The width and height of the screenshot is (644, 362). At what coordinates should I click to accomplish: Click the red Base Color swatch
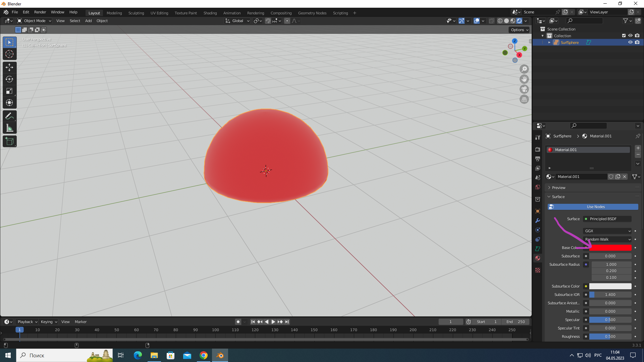click(x=610, y=248)
